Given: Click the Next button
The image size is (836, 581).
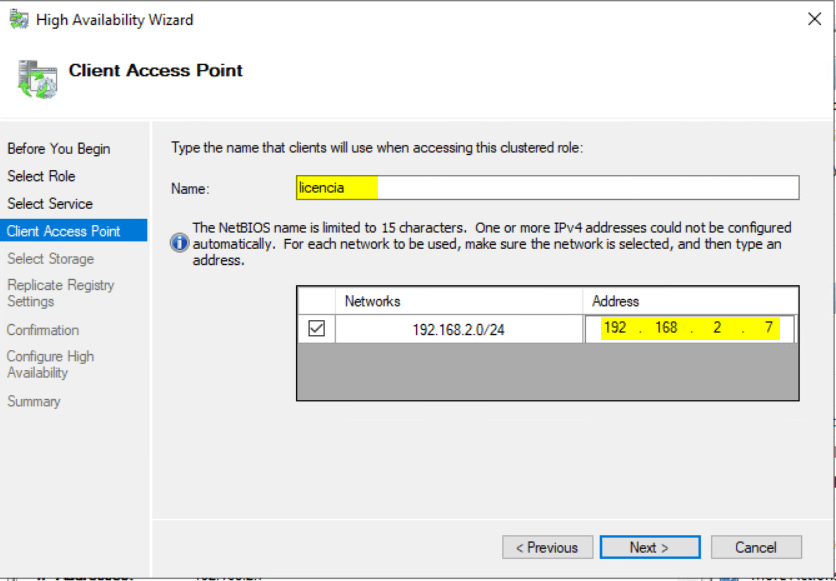Looking at the screenshot, I should 650,547.
